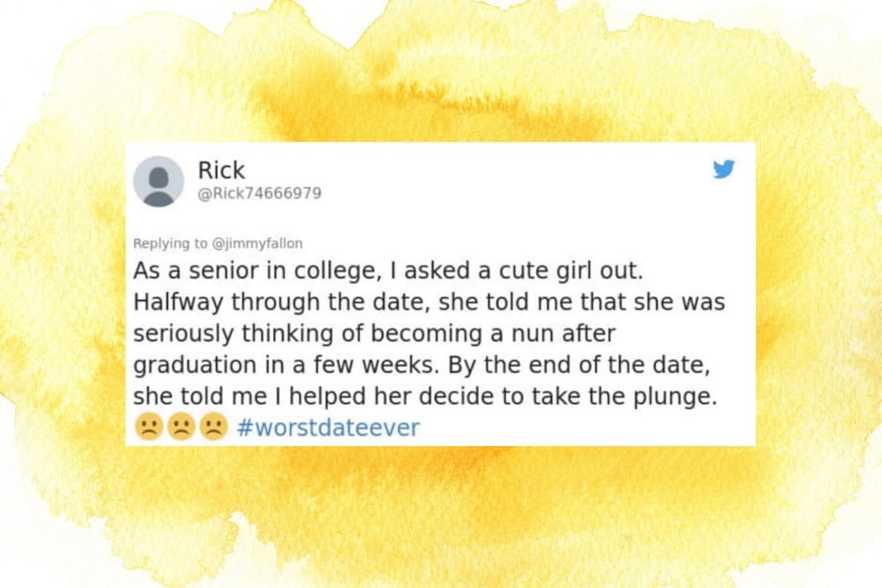882x588 pixels.
Task: Click the last frowning face emoji
Action: pyautogui.click(x=213, y=428)
